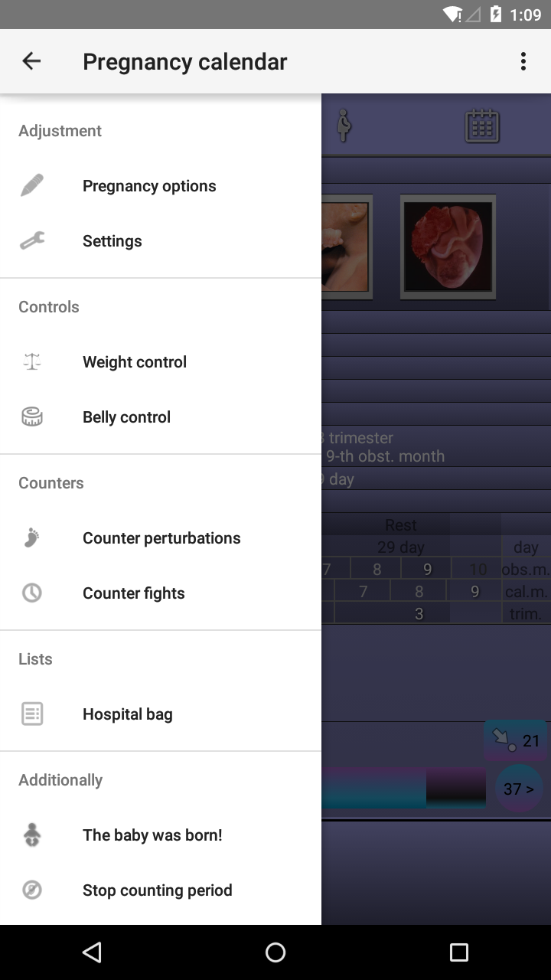
Task: Tap the footprint Counter perturbations icon
Action: (x=32, y=538)
